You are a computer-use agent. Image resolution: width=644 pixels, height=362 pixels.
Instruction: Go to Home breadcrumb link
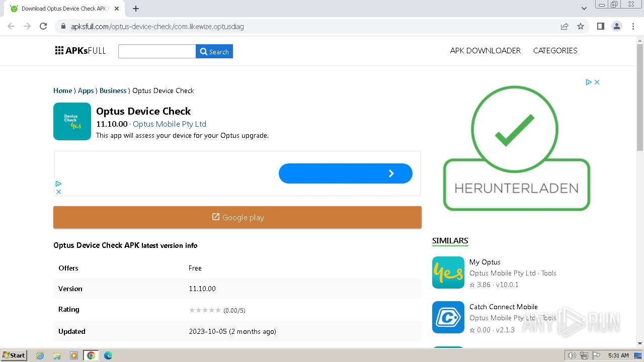point(62,90)
